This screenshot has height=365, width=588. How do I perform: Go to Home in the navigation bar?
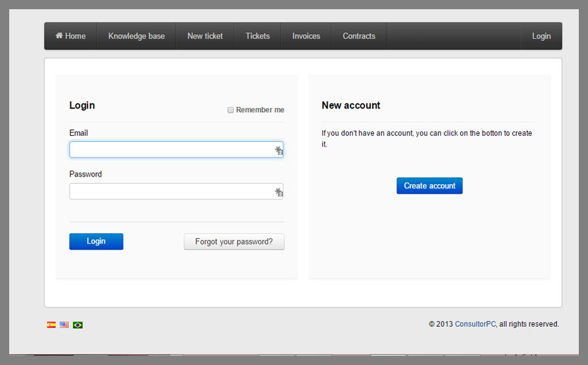pos(70,36)
